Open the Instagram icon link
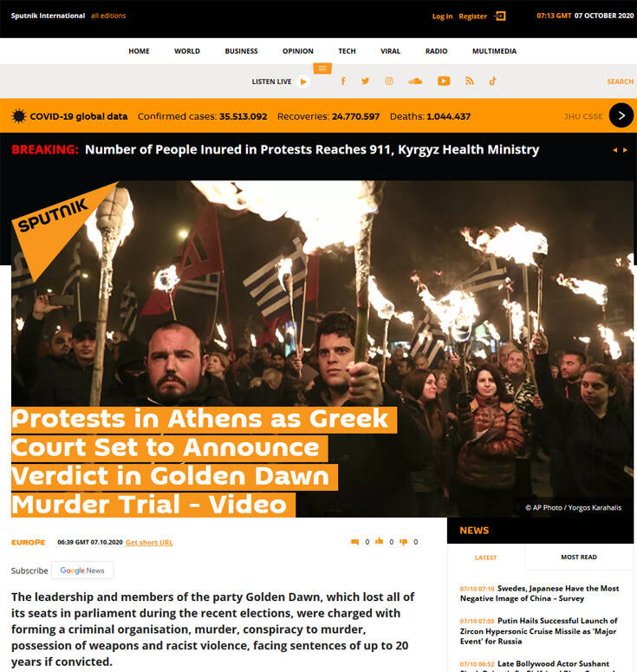The height and width of the screenshot is (672, 637). tap(389, 81)
